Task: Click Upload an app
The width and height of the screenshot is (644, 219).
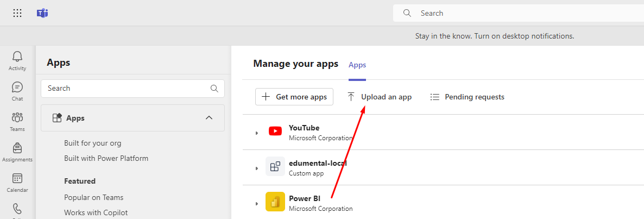Action: pyautogui.click(x=380, y=97)
